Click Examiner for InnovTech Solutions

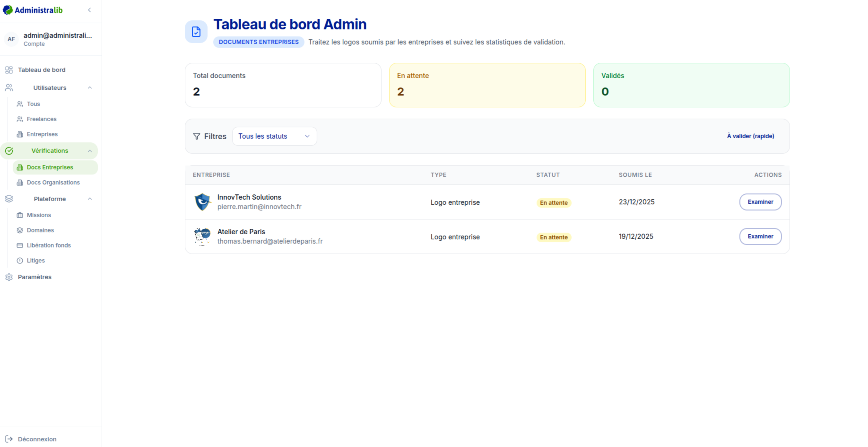[760, 202]
